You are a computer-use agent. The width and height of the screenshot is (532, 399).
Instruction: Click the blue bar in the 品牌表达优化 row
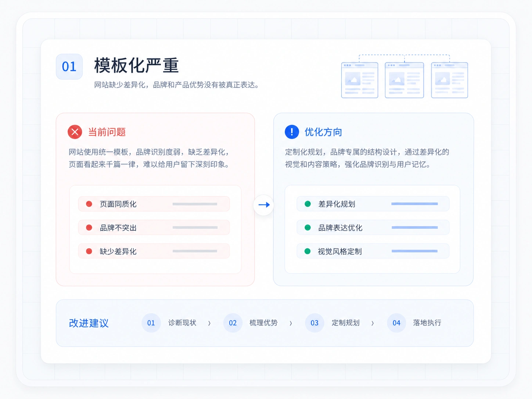[414, 227]
